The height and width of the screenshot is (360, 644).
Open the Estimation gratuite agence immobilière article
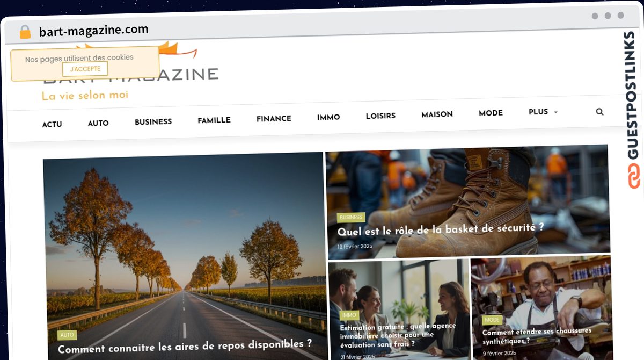pyautogui.click(x=398, y=334)
